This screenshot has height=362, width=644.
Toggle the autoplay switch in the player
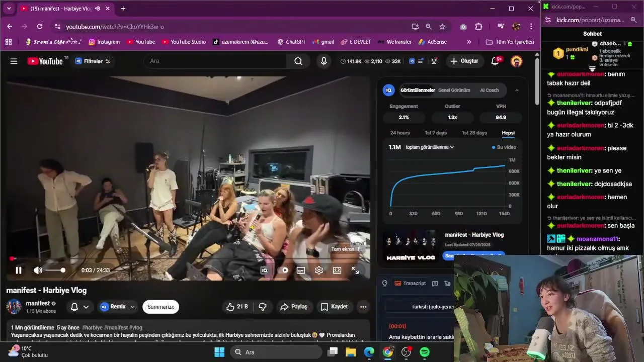(x=284, y=270)
